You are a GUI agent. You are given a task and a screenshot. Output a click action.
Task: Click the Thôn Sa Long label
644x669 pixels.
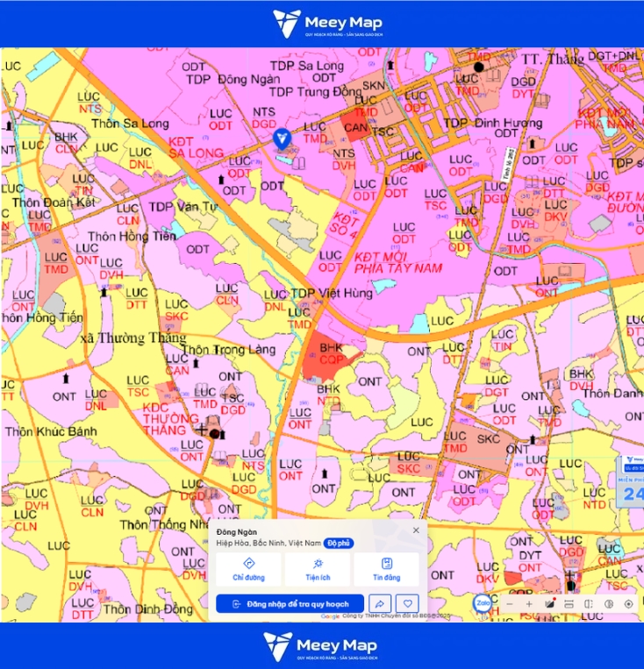pos(130,124)
